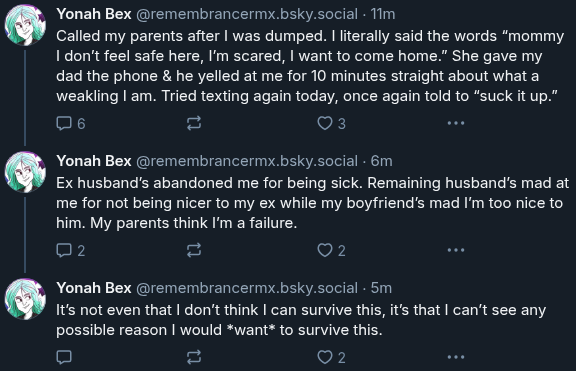Open more options on the 11m post
This screenshot has height=371, width=576.
pyautogui.click(x=456, y=123)
